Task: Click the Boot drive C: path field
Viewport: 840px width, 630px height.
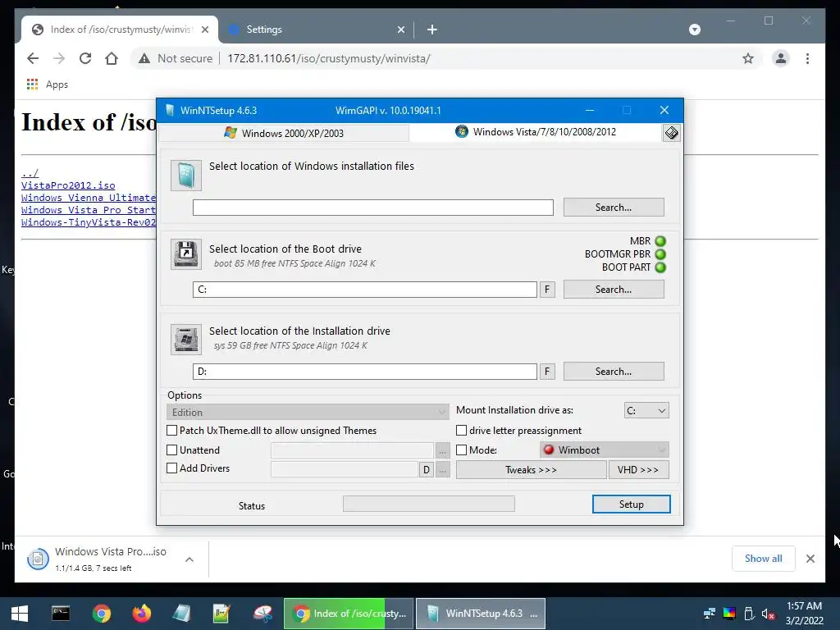Action: (x=365, y=290)
